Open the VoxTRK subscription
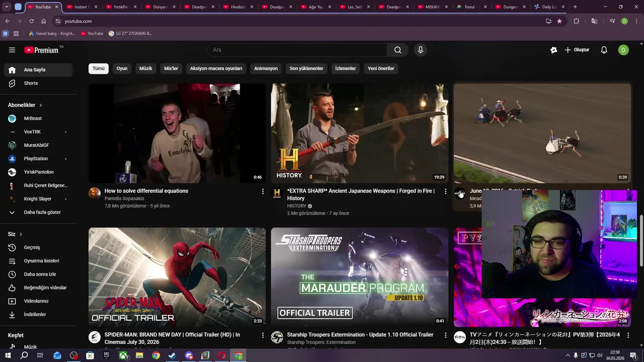Image resolution: width=644 pixels, height=362 pixels. (x=38, y=132)
